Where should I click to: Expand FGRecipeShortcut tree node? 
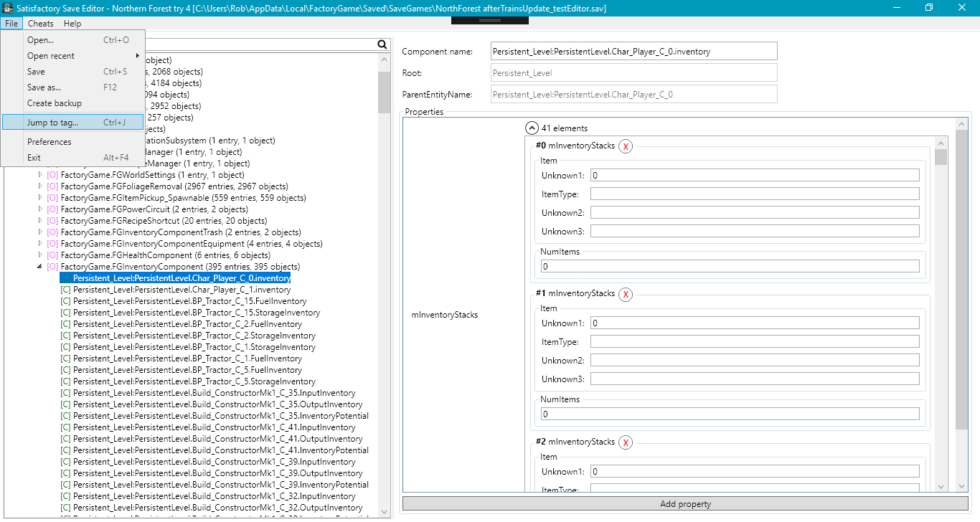pyautogui.click(x=40, y=221)
